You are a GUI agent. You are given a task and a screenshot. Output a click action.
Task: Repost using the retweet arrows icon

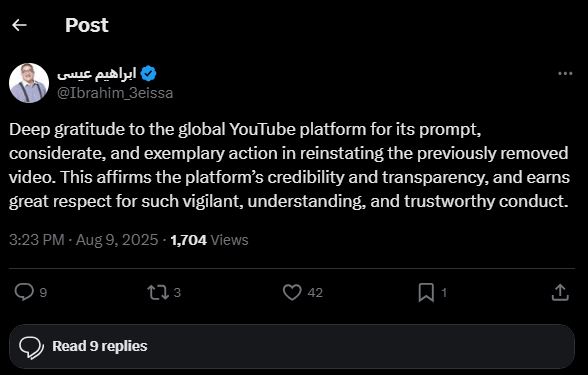point(158,292)
